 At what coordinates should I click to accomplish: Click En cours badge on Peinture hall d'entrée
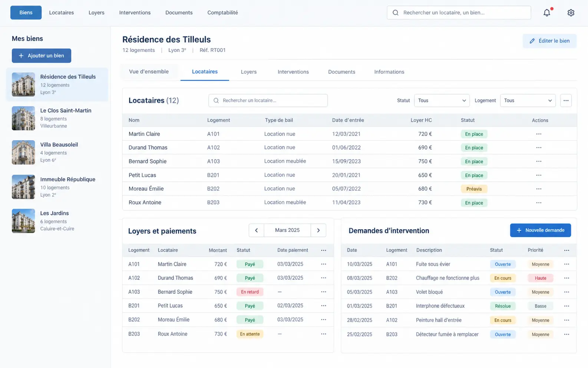[503, 320]
